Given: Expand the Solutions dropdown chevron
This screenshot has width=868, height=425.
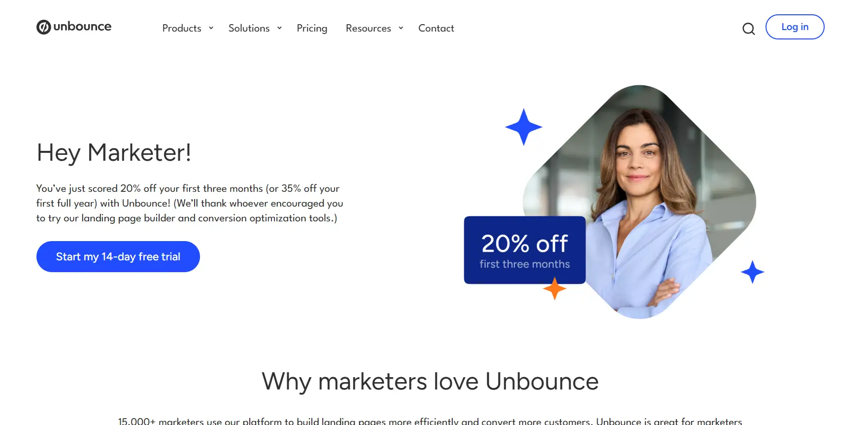Looking at the screenshot, I should point(279,28).
